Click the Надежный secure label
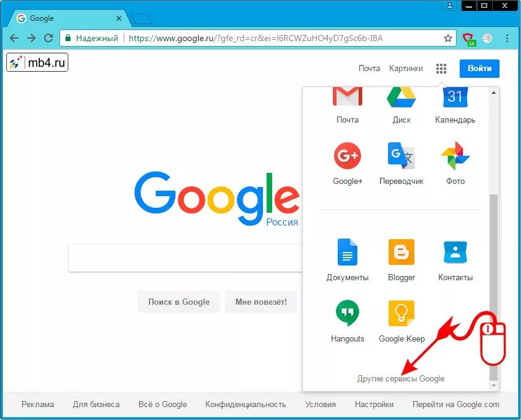 point(97,38)
